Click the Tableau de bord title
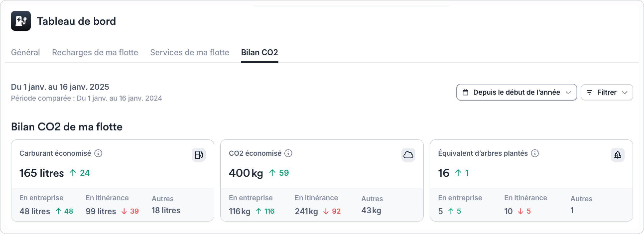The width and height of the screenshot is (644, 234). [x=76, y=21]
